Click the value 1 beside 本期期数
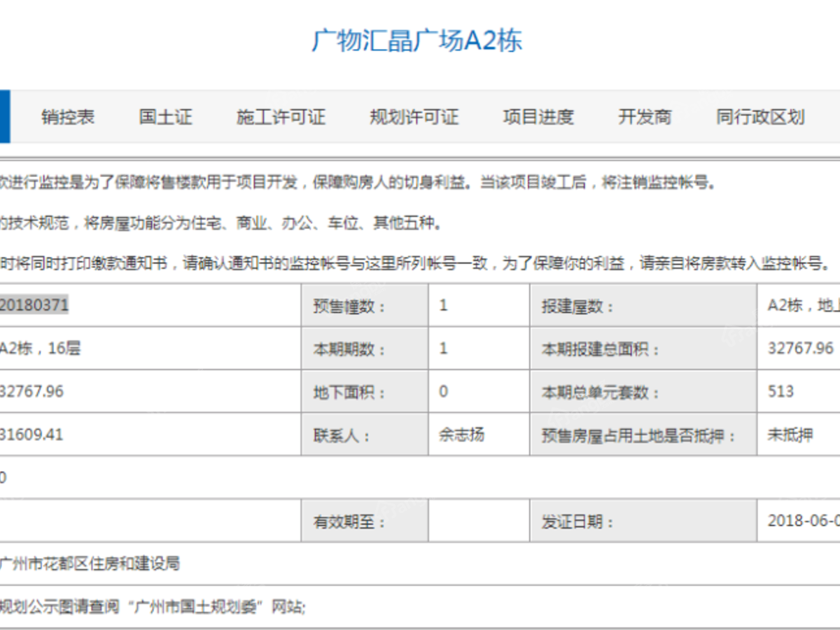840x630 pixels. pyautogui.click(x=443, y=349)
